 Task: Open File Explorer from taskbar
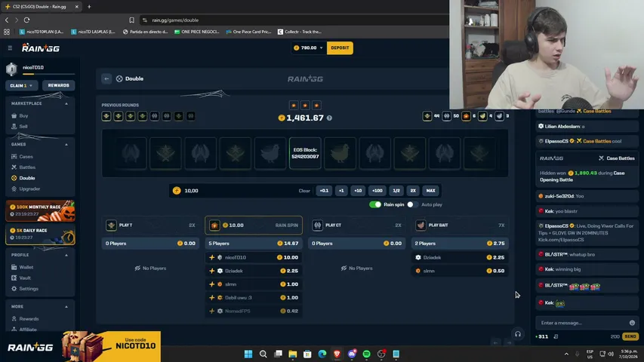tap(292, 354)
